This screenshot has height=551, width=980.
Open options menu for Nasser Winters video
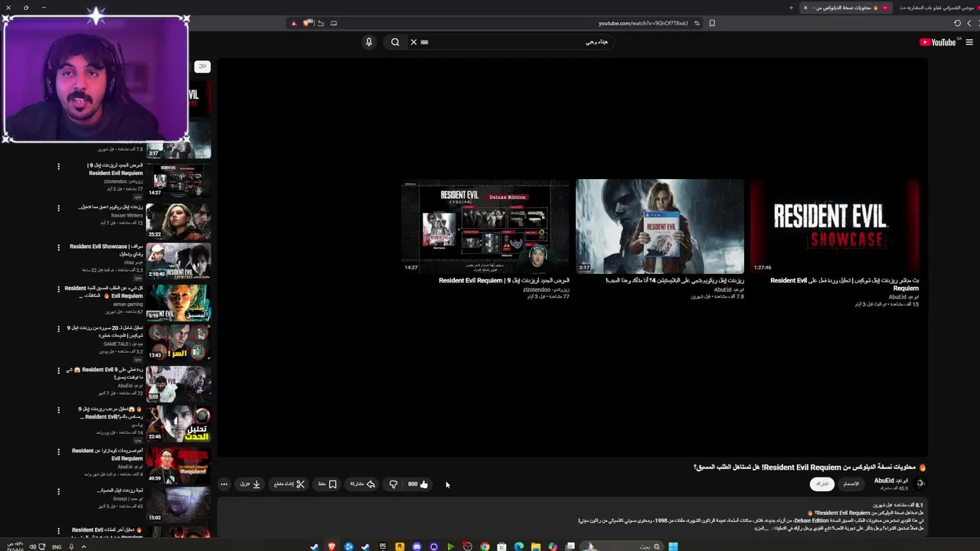pyautogui.click(x=58, y=207)
